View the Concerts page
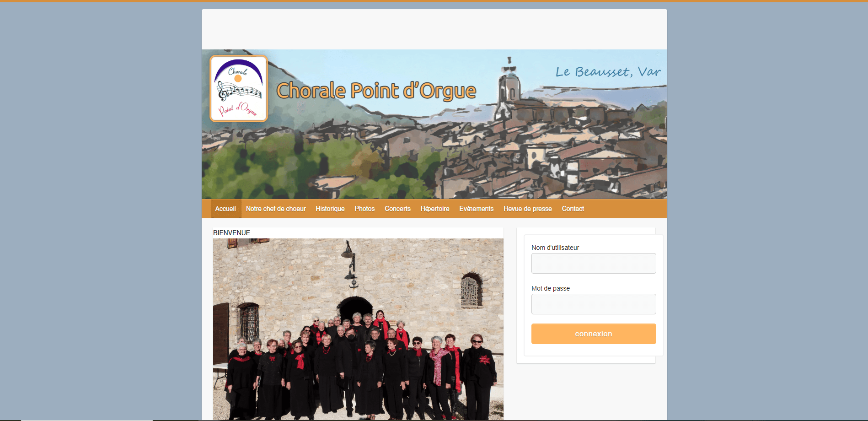 397,209
